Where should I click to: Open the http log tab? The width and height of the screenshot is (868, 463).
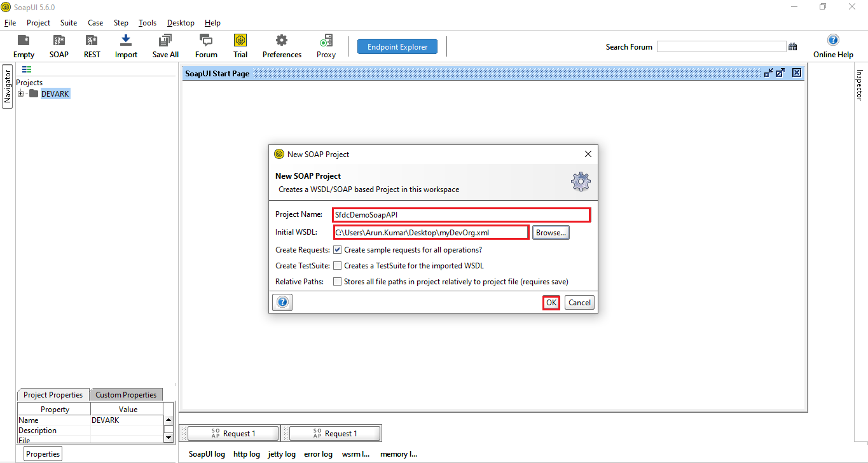[247, 454]
